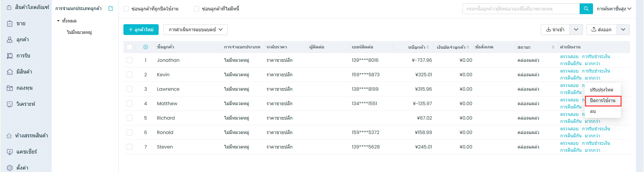The height and width of the screenshot is (172, 644).
Task: Choose ปิดการใช้งาน from the popup menu
Action: [x=602, y=101]
